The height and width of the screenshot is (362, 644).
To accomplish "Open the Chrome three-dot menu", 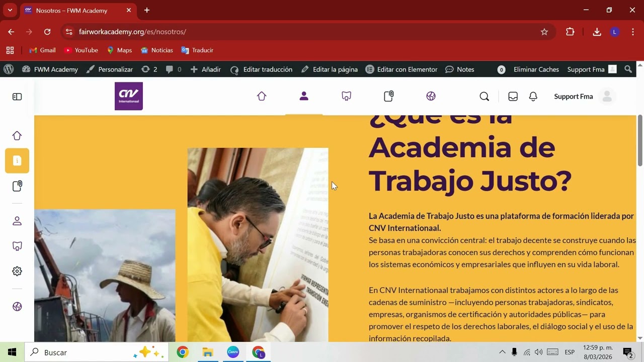I will (632, 32).
